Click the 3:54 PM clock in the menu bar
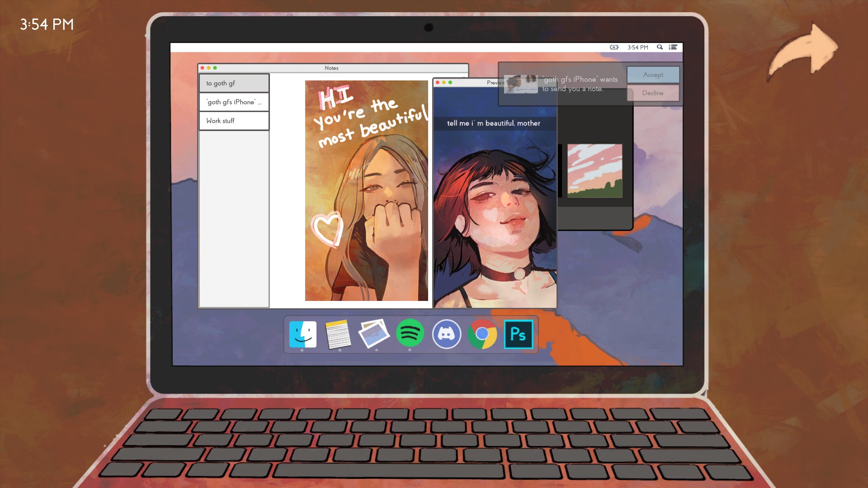Image resolution: width=868 pixels, height=488 pixels. pos(638,47)
